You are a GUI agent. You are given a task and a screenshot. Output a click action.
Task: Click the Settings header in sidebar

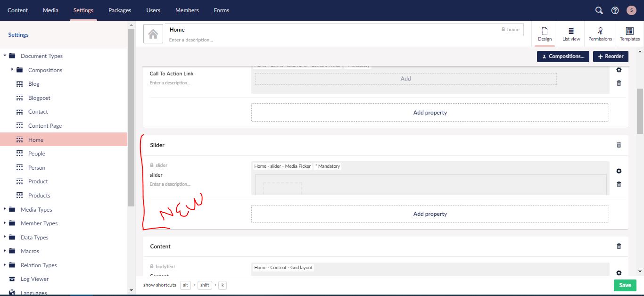pyautogui.click(x=18, y=35)
